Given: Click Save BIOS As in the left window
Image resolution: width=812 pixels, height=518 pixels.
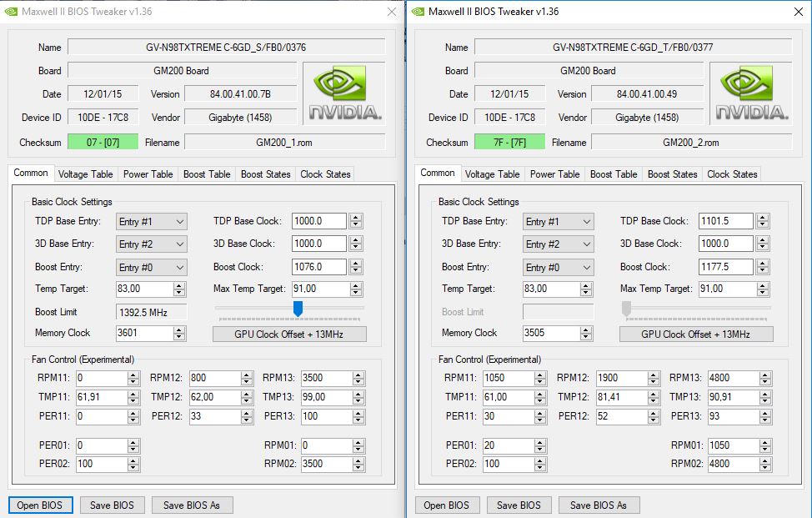Looking at the screenshot, I should point(192,505).
